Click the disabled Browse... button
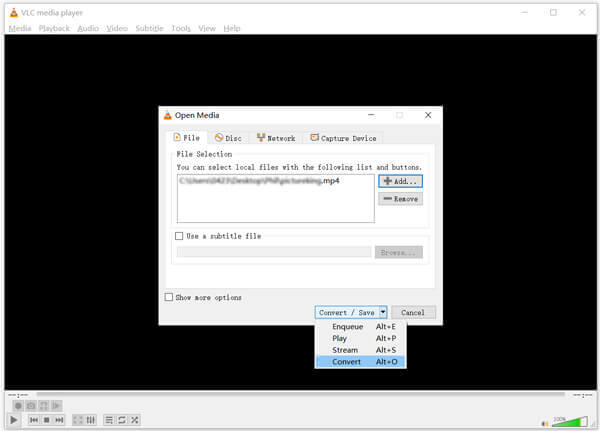 click(399, 252)
